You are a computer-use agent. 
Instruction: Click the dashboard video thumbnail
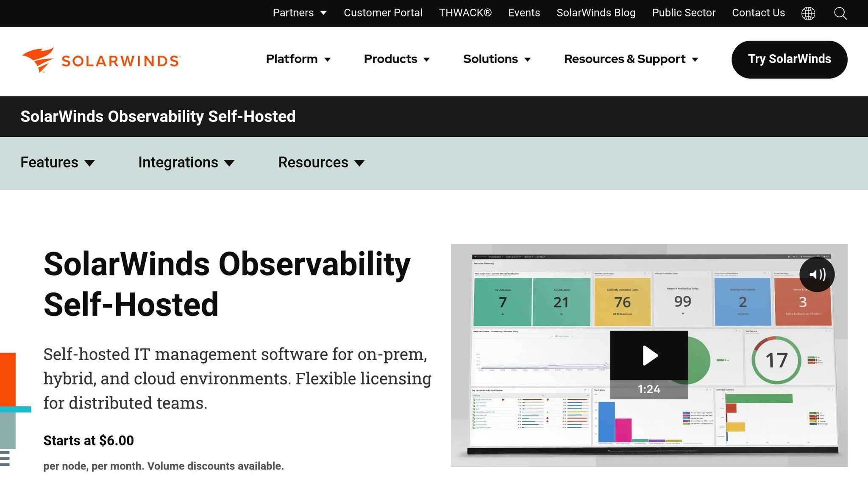click(x=649, y=355)
